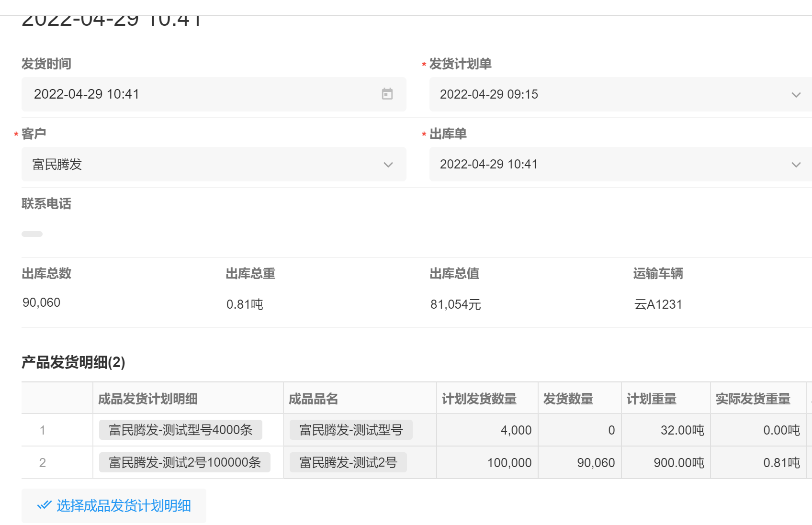This screenshot has height=525, width=812.
Task: Click the 富民腾发-测试型号 product name tag
Action: click(x=350, y=430)
